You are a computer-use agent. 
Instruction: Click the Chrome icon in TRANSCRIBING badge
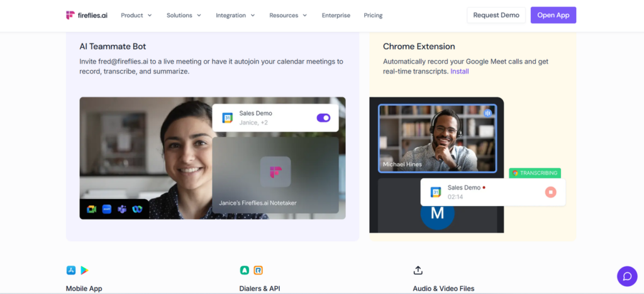pos(515,173)
